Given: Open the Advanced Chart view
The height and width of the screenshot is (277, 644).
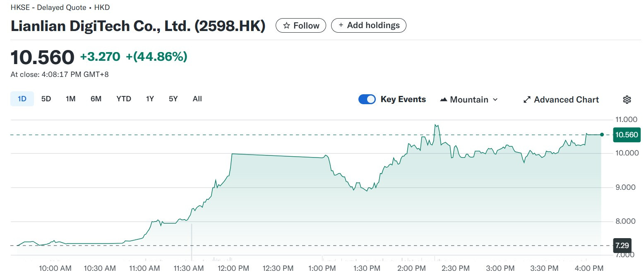Looking at the screenshot, I should point(561,100).
